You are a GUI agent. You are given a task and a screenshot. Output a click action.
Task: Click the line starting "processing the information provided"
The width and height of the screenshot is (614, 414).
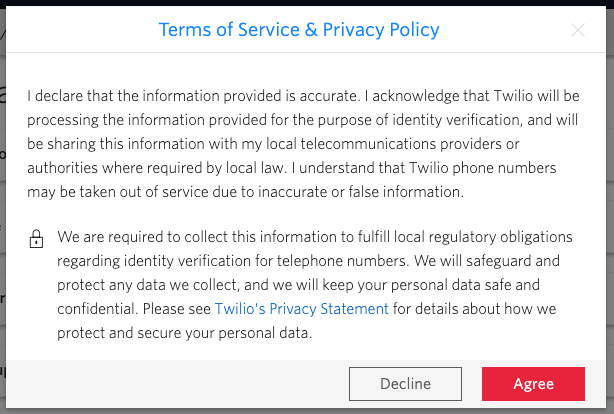point(303,120)
